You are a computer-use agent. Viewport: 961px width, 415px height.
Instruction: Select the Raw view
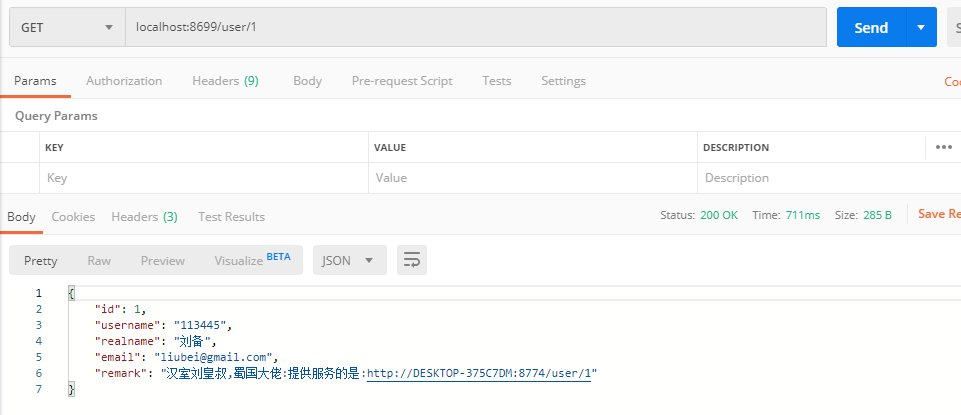99,261
